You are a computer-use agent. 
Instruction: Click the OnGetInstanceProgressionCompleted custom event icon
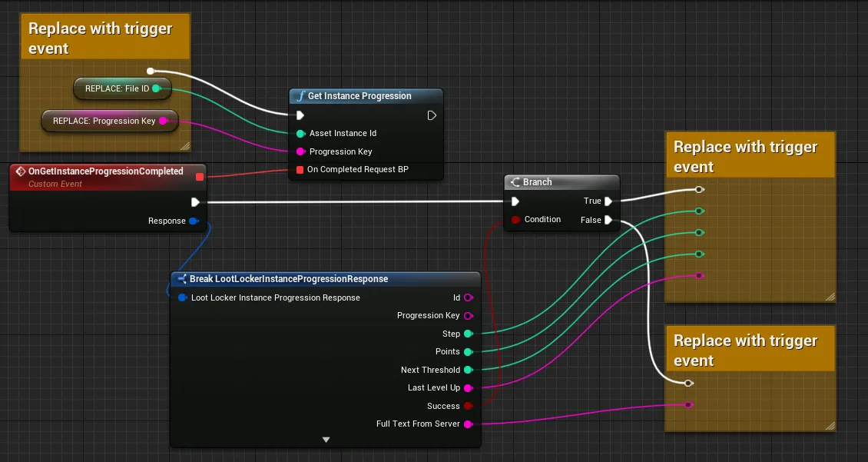(x=21, y=171)
